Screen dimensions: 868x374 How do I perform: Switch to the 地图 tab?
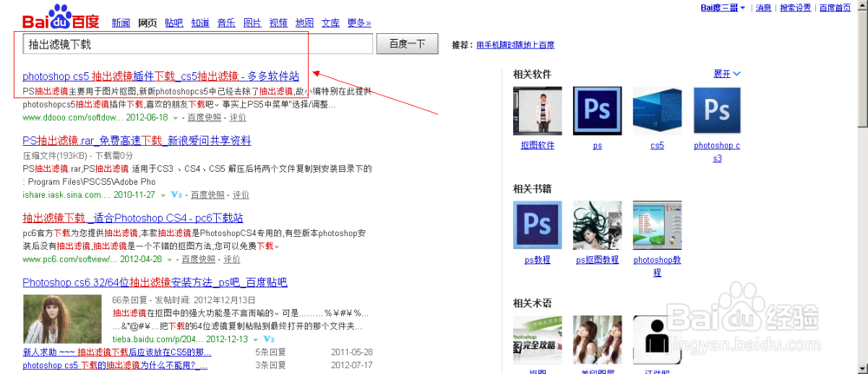click(305, 23)
